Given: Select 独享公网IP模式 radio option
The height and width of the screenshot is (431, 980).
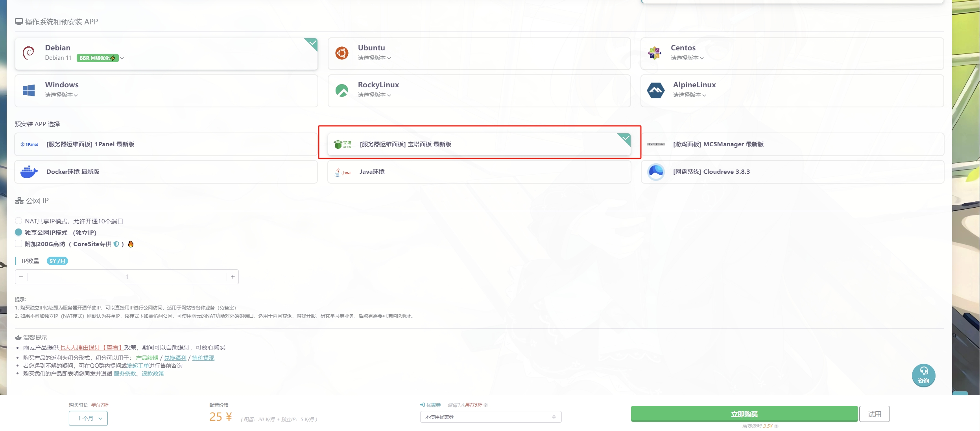Looking at the screenshot, I should (x=18, y=232).
